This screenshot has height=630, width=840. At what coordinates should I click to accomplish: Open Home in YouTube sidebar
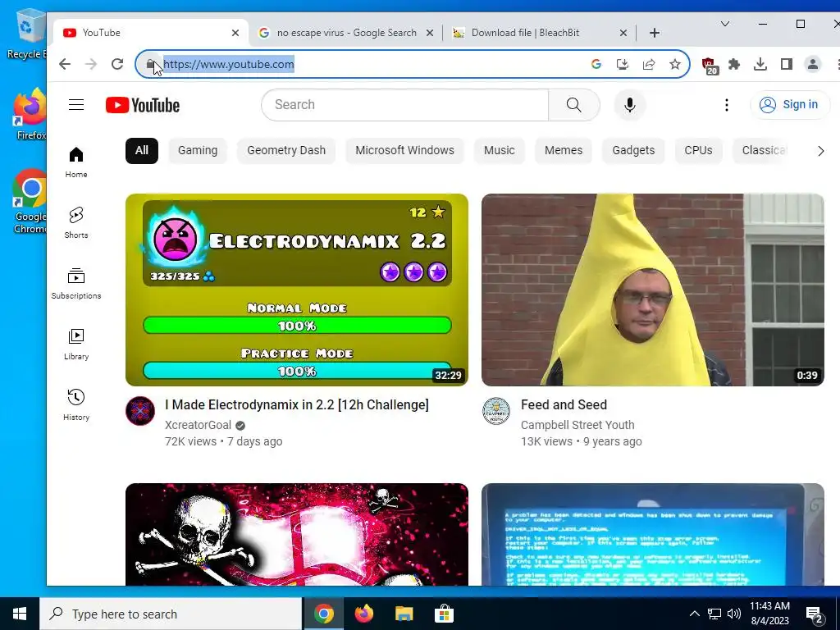[x=76, y=162]
